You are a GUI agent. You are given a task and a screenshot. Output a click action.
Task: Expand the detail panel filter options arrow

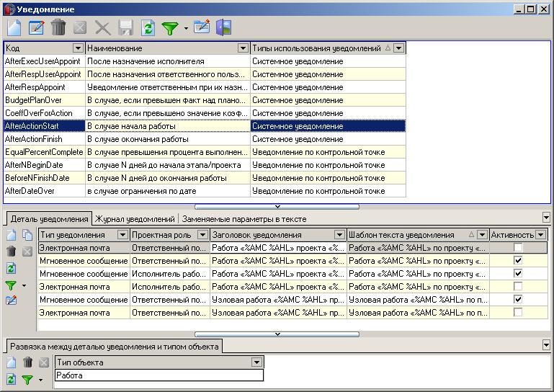pos(24,285)
